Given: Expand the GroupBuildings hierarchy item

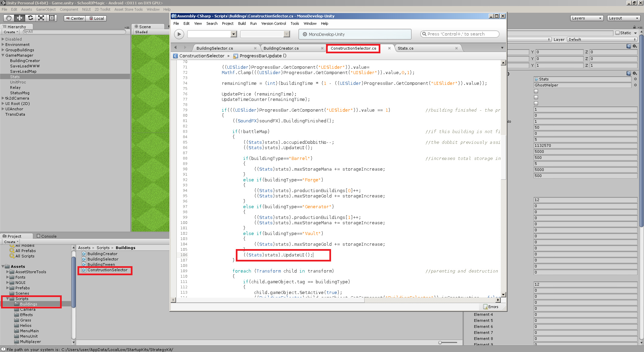Looking at the screenshot, I should pyautogui.click(x=3, y=50).
